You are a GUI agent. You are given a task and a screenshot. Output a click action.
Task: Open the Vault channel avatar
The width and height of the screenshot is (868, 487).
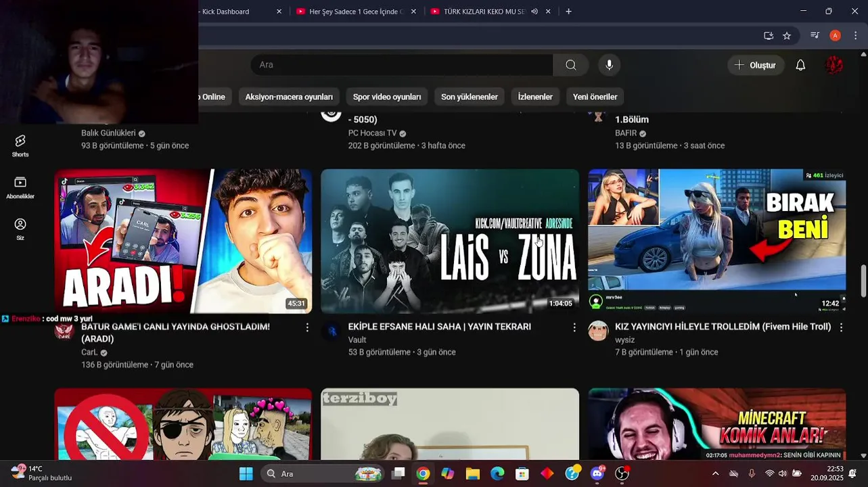point(331,331)
